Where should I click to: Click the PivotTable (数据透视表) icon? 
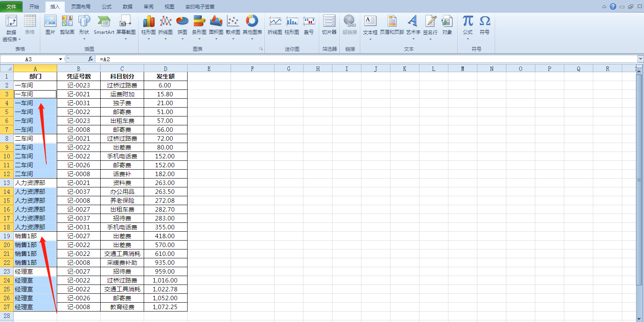click(x=11, y=21)
